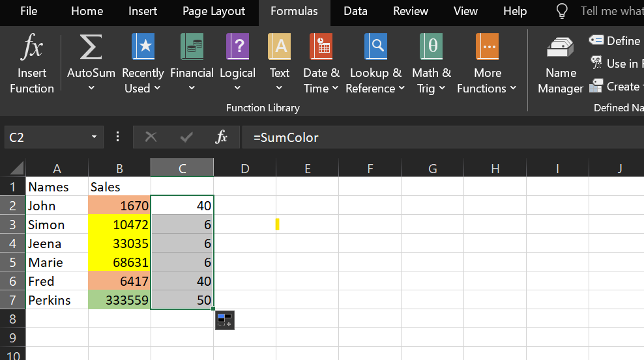
Task: Open the Insert Function dialog
Action: 32,64
